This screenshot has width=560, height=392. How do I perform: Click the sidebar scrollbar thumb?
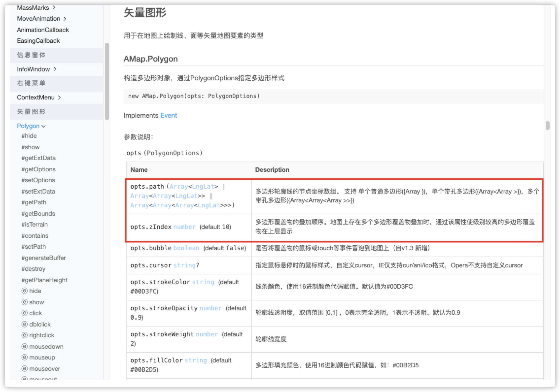pos(107,81)
